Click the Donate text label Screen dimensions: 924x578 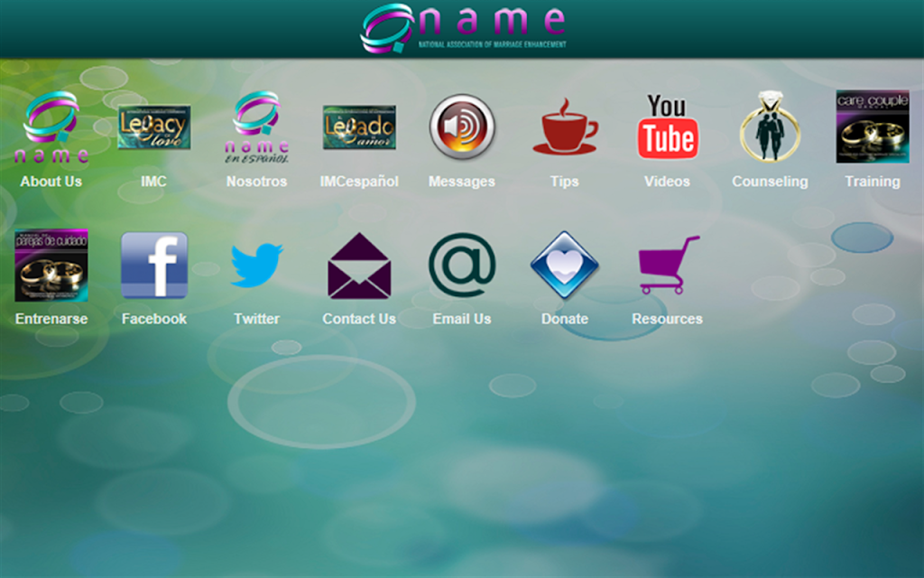point(565,319)
